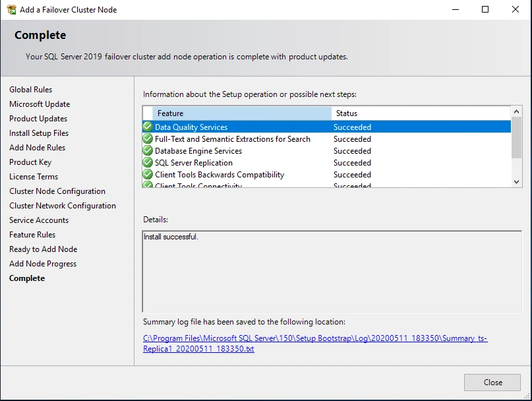
Task: Click the Install Setup Files step
Action: coord(39,133)
